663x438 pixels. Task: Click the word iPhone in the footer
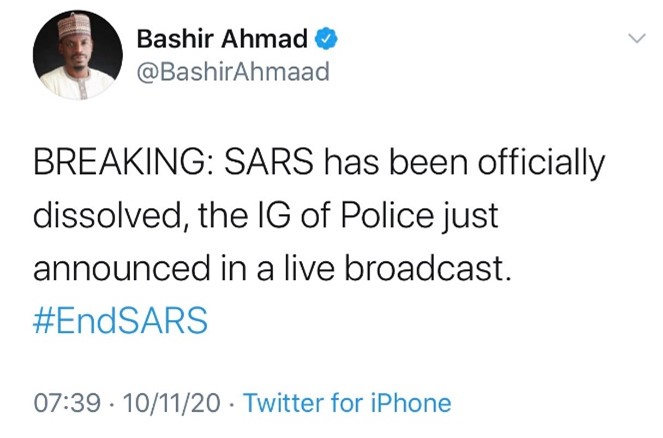coord(412,404)
